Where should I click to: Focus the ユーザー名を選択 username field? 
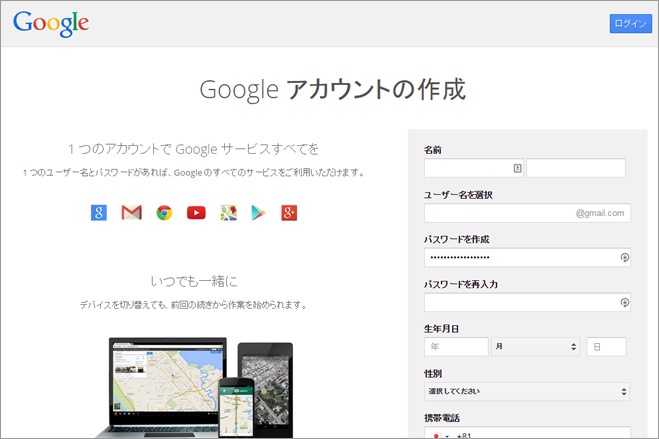click(x=527, y=213)
